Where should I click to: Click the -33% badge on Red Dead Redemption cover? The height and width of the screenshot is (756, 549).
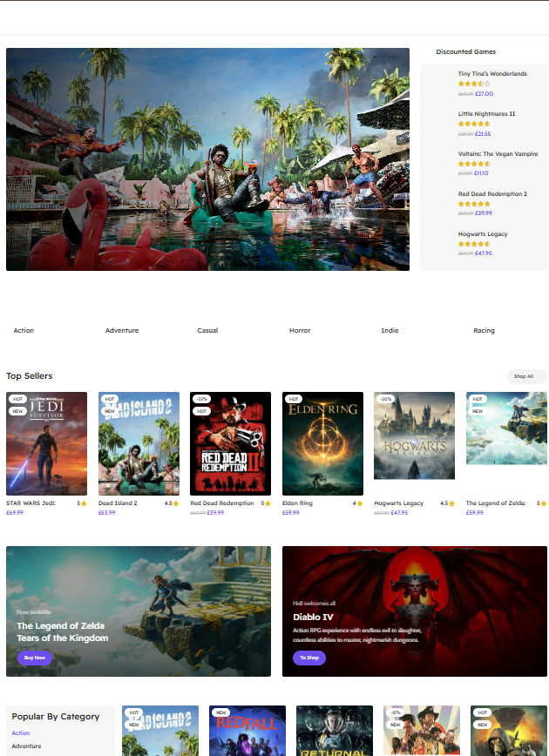201,399
